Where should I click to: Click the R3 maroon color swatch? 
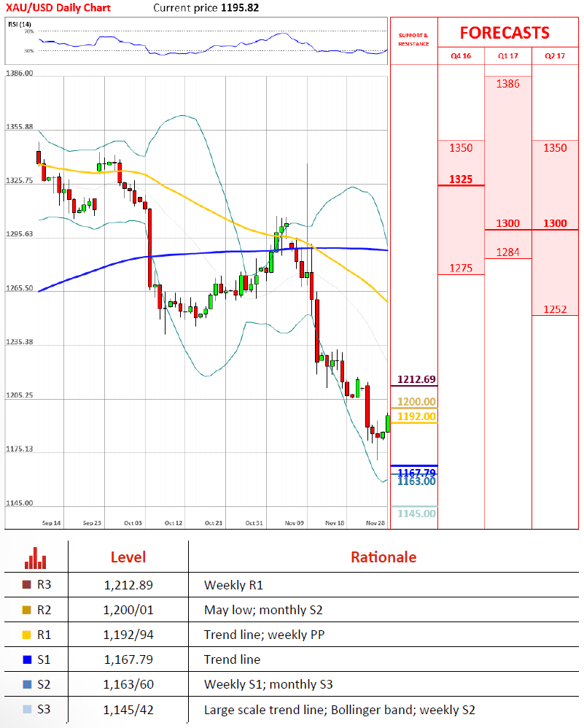(26, 584)
